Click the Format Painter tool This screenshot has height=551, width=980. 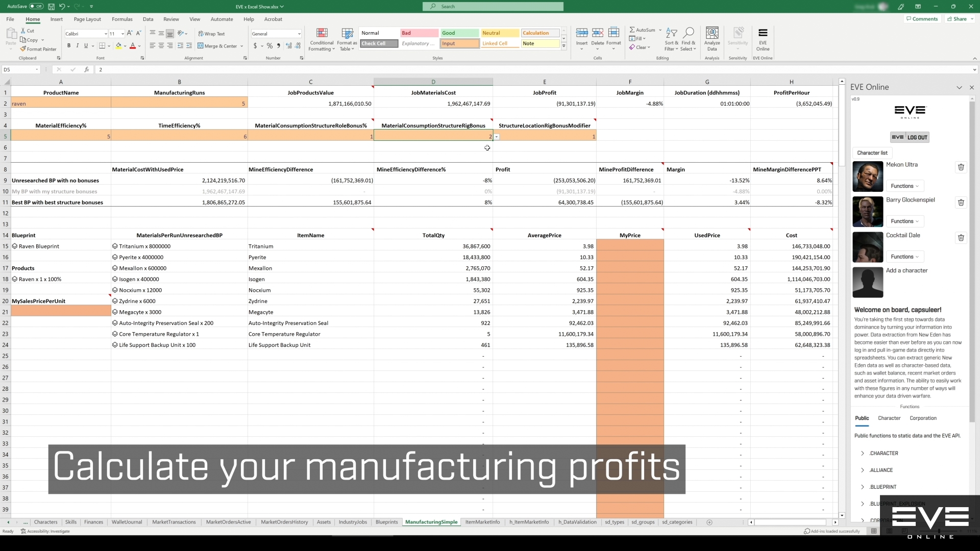coord(38,49)
